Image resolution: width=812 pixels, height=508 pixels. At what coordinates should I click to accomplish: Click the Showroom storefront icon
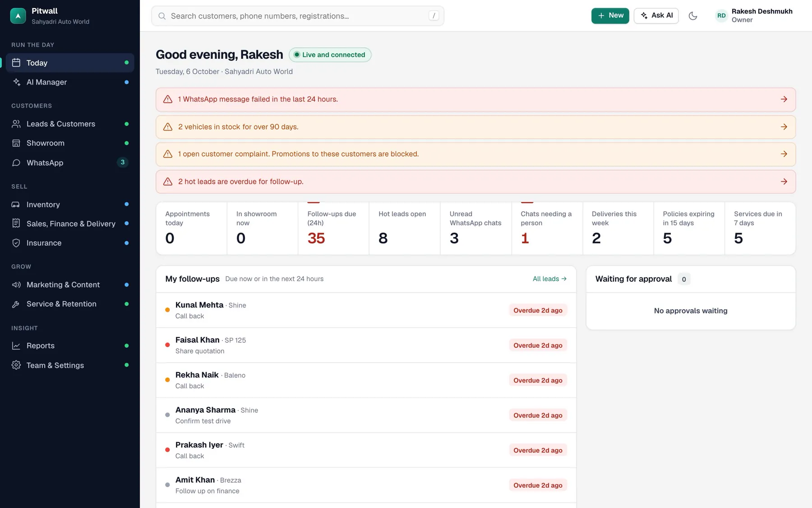click(x=16, y=143)
